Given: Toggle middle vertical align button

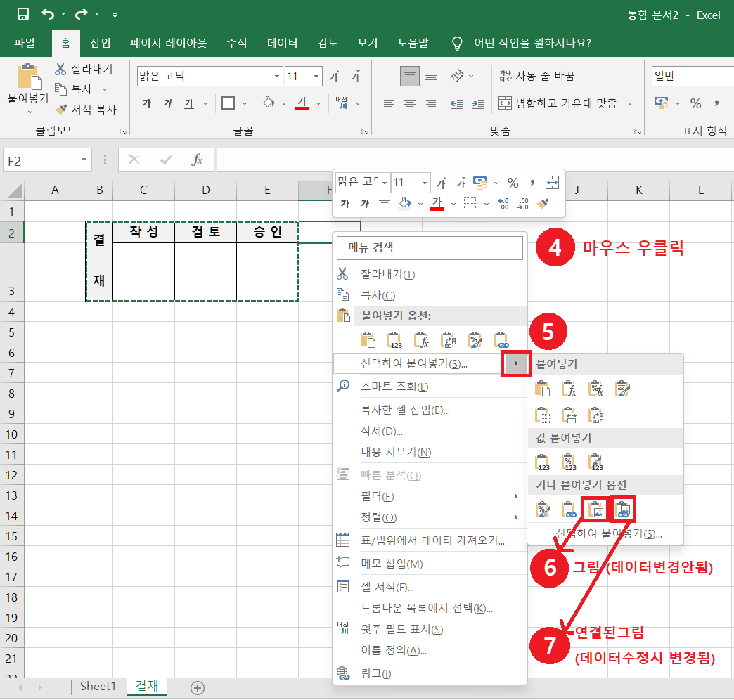Looking at the screenshot, I should click(x=410, y=76).
